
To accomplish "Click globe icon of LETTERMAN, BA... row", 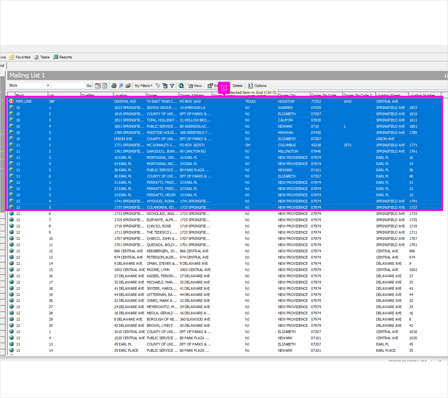I will [x=11, y=295].
